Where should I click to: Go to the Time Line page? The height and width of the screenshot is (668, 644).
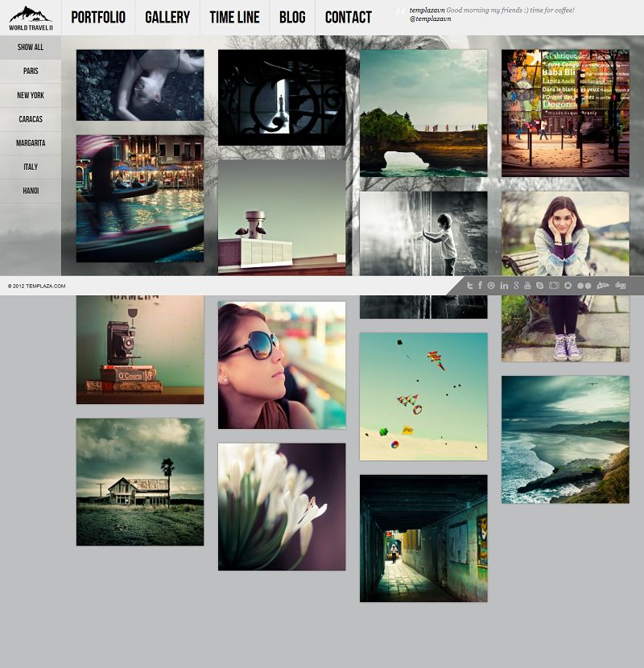(x=234, y=18)
